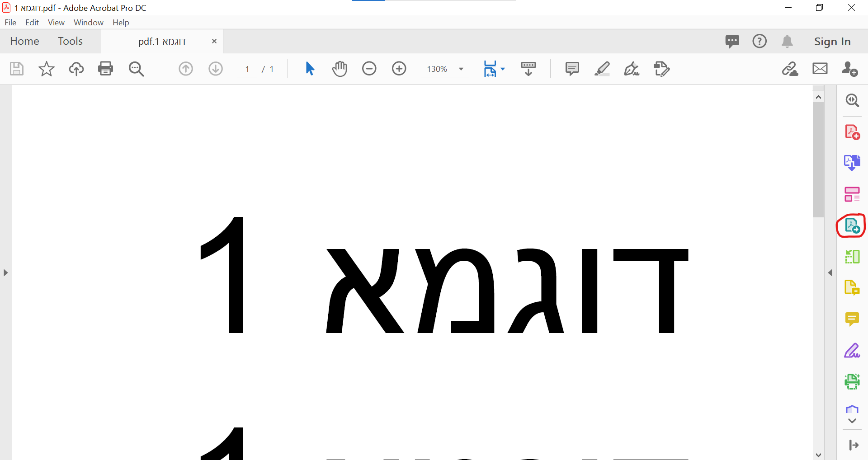The height and width of the screenshot is (460, 868).
Task: Zoom out on the document
Action: (x=369, y=69)
